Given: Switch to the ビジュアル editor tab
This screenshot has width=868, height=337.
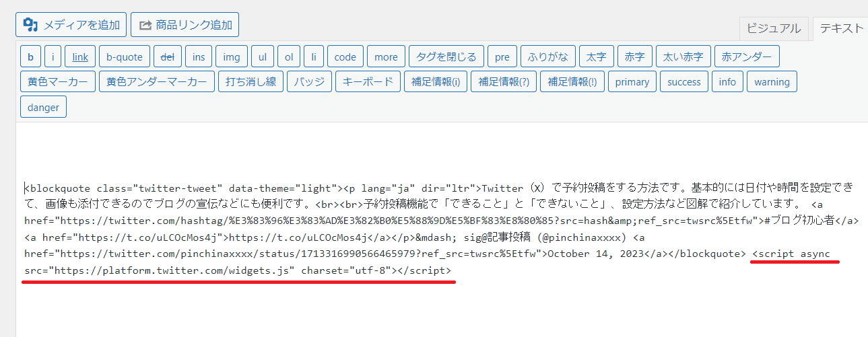Looking at the screenshot, I should tap(774, 28).
